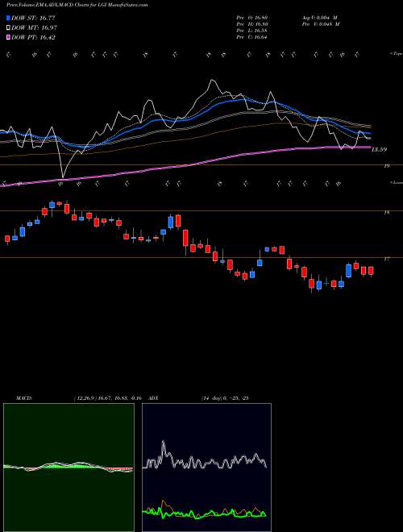The width and height of the screenshot is (403, 532).
Task: Click the 'DOW MT: 16.97' legend text
Action: [x=35, y=28]
